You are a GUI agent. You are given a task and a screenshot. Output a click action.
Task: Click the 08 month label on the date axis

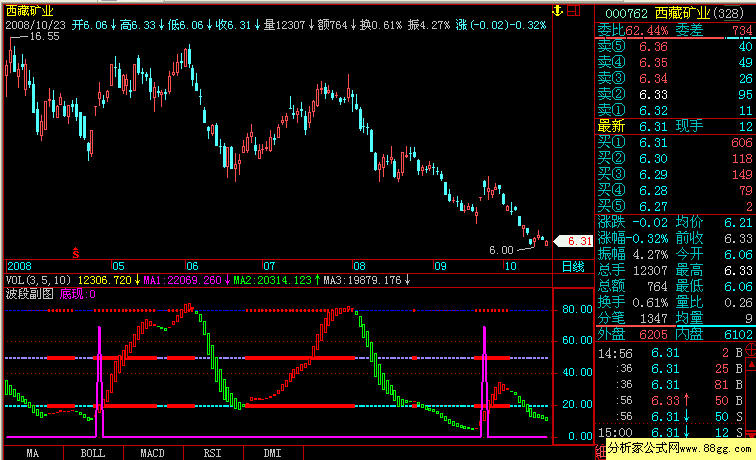pos(359,266)
